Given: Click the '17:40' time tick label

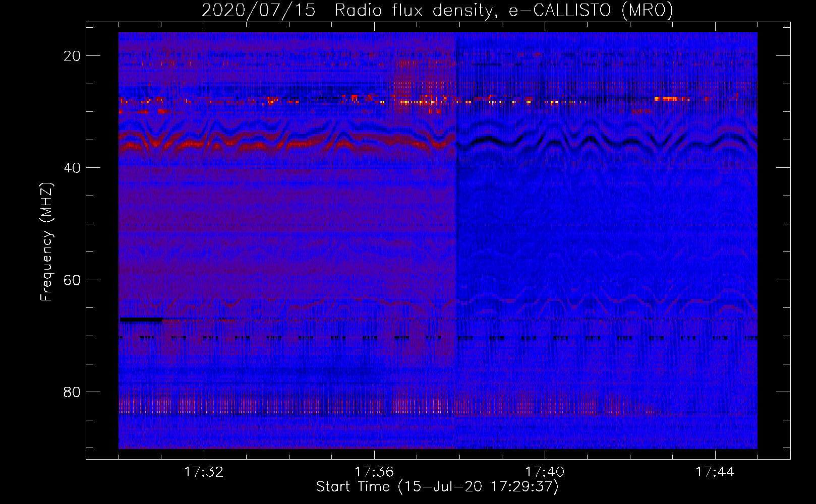Looking at the screenshot, I should pos(545,472).
